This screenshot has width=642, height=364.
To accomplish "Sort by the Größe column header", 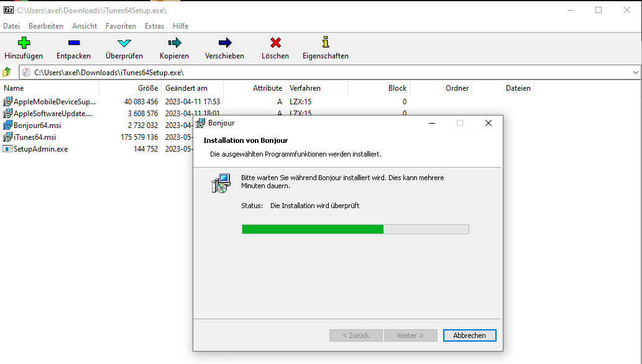I will pos(130,88).
